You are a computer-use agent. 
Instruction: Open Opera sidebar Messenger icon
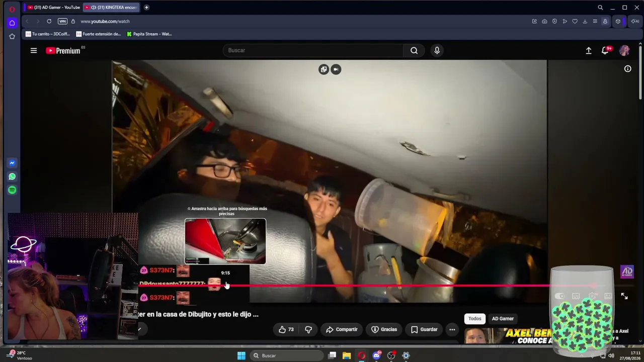pyautogui.click(x=12, y=163)
